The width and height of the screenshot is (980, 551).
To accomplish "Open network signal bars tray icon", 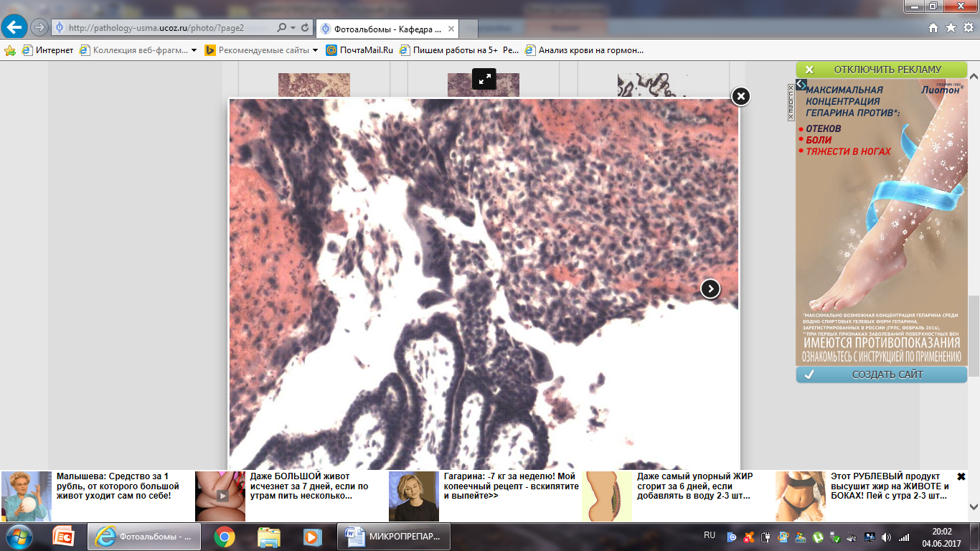I will point(904,537).
